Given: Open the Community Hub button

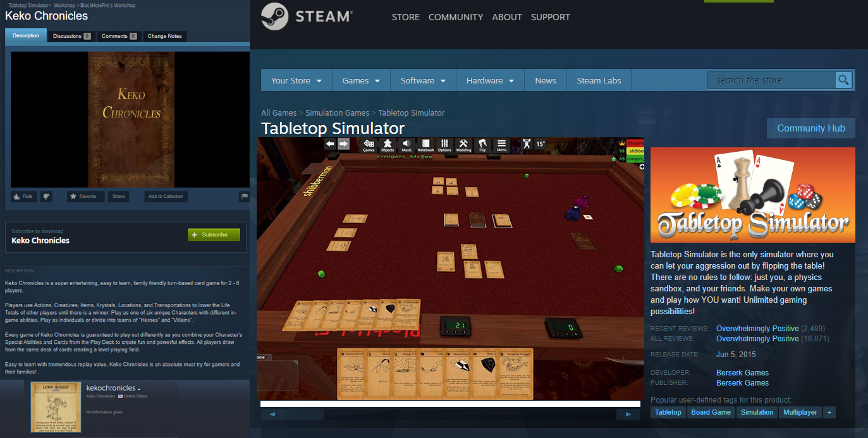Looking at the screenshot, I should [x=811, y=128].
